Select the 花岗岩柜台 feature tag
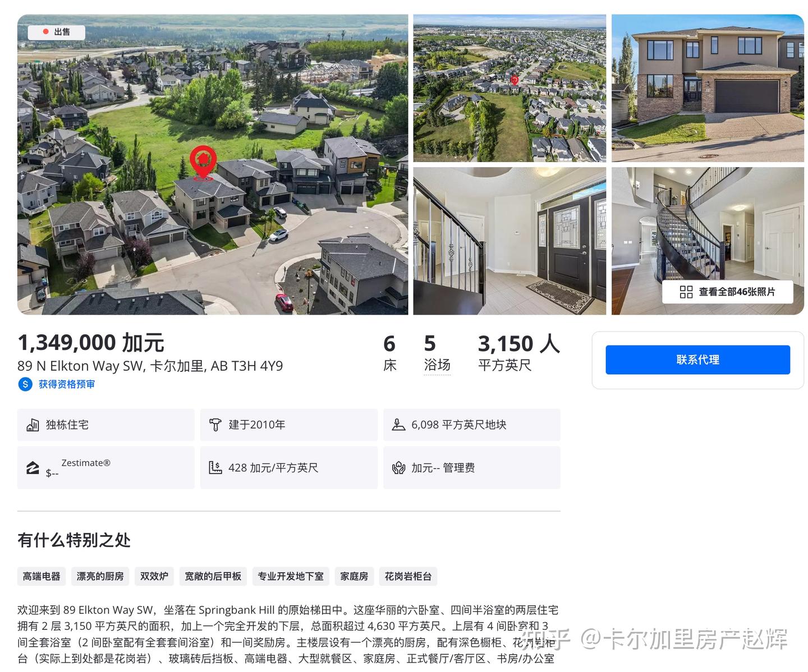Image resolution: width=808 pixels, height=672 pixels. pyautogui.click(x=408, y=576)
